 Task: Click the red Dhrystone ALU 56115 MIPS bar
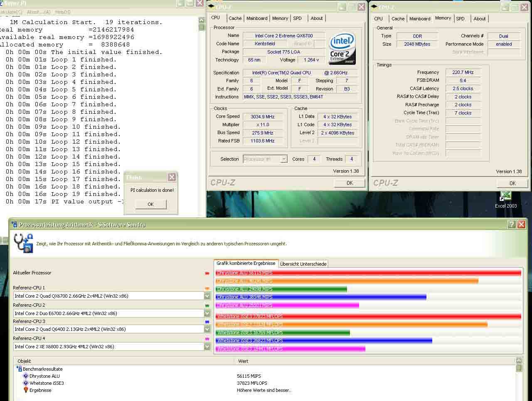pos(368,273)
